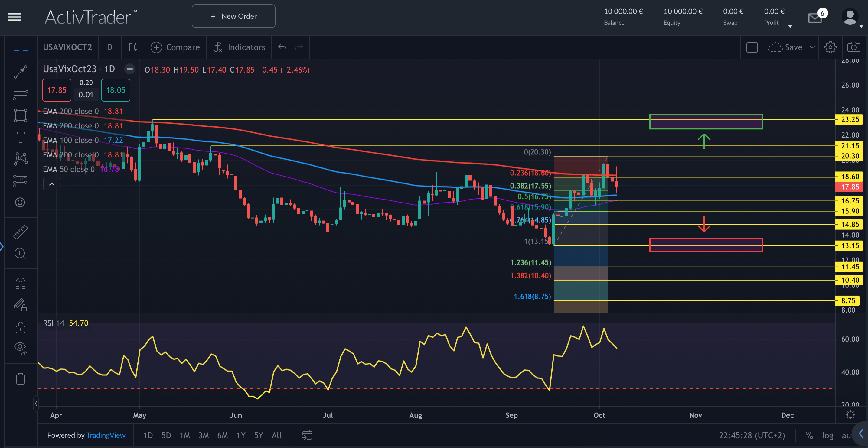This screenshot has height=448, width=868.
Task: Select the XABCD pattern tool
Action: point(20,159)
